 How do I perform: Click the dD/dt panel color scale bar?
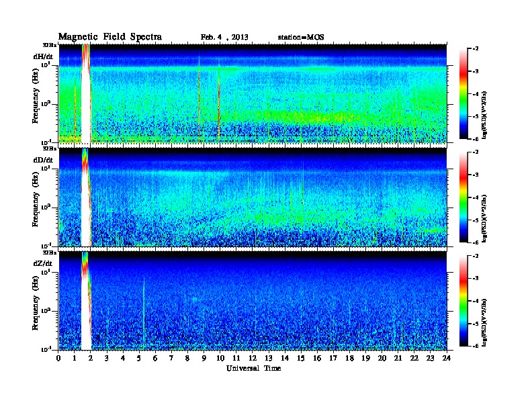click(463, 197)
